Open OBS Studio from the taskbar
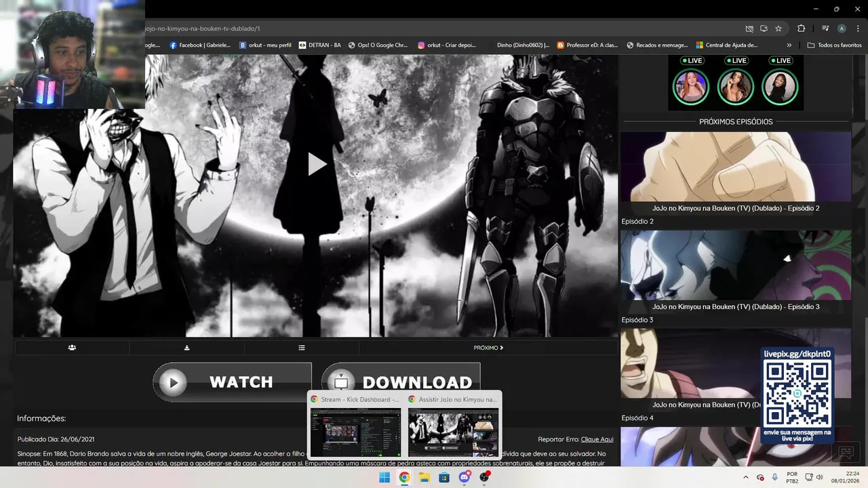Screen dimensions: 868x488 tap(485, 477)
